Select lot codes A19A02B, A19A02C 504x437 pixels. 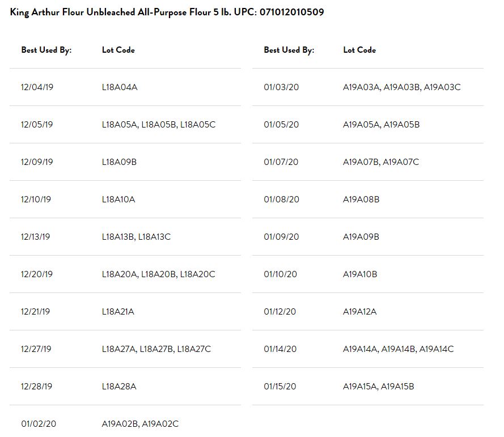tap(140, 424)
